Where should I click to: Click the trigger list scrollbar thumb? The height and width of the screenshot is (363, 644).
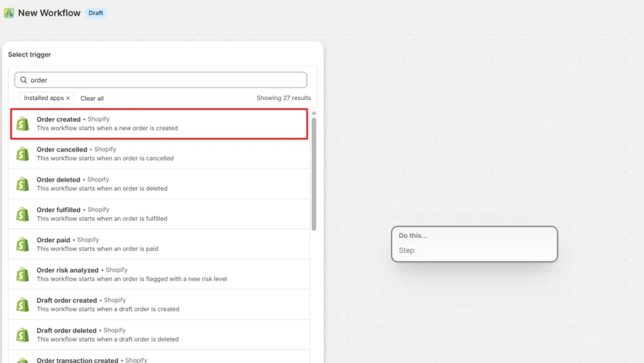(314, 174)
